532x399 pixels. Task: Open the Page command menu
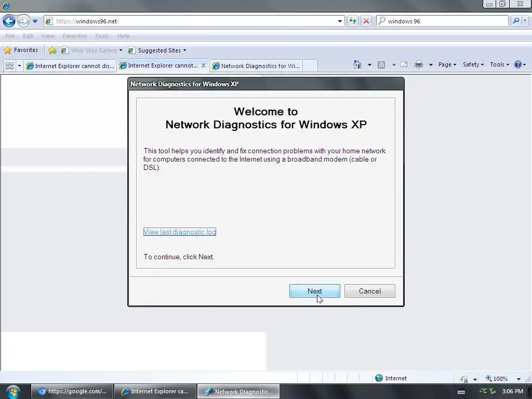point(447,64)
